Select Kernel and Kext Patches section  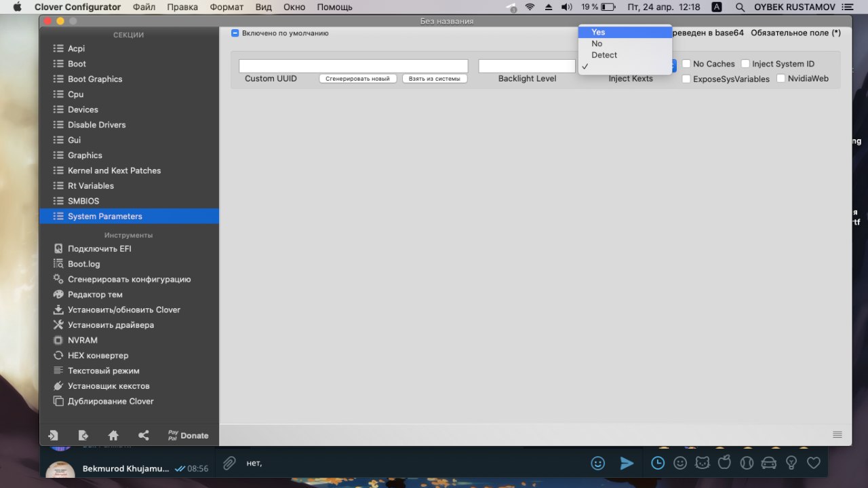pos(129,170)
